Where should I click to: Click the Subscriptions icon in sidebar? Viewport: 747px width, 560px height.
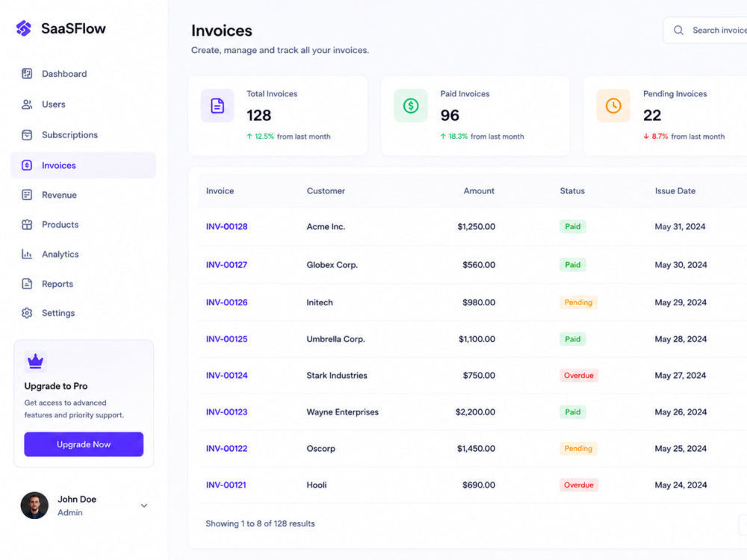(x=27, y=134)
